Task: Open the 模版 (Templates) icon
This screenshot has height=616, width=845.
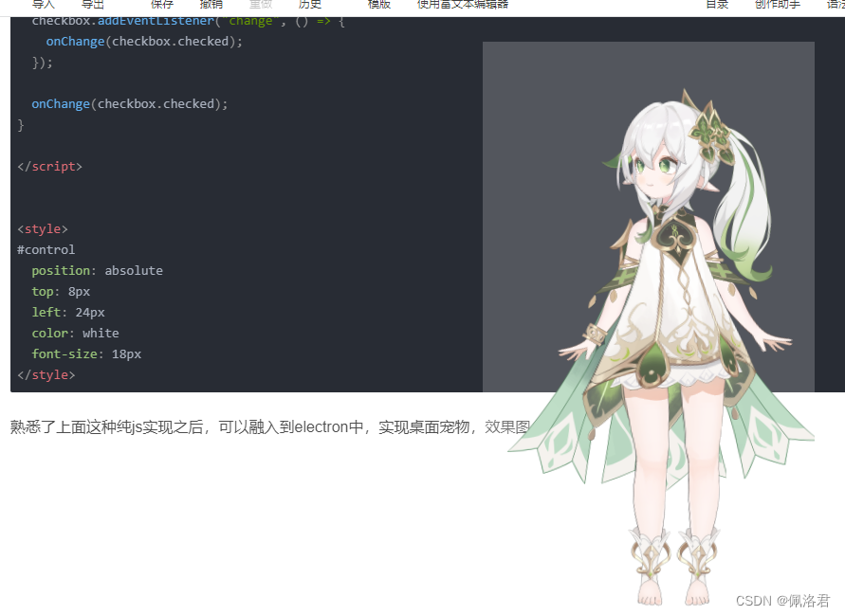Action: tap(379, 4)
